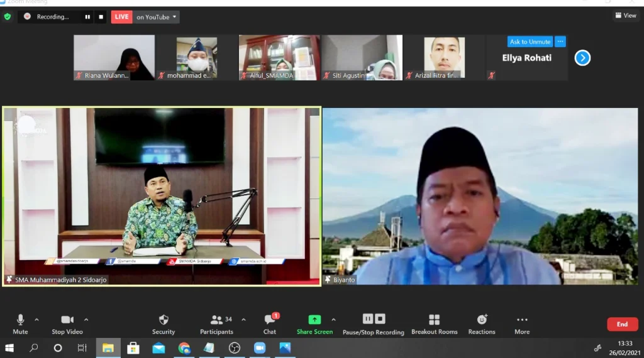Click Ask to Unmute for Ellya Rohati
Viewport: 644px width, 358px height.
coord(530,42)
